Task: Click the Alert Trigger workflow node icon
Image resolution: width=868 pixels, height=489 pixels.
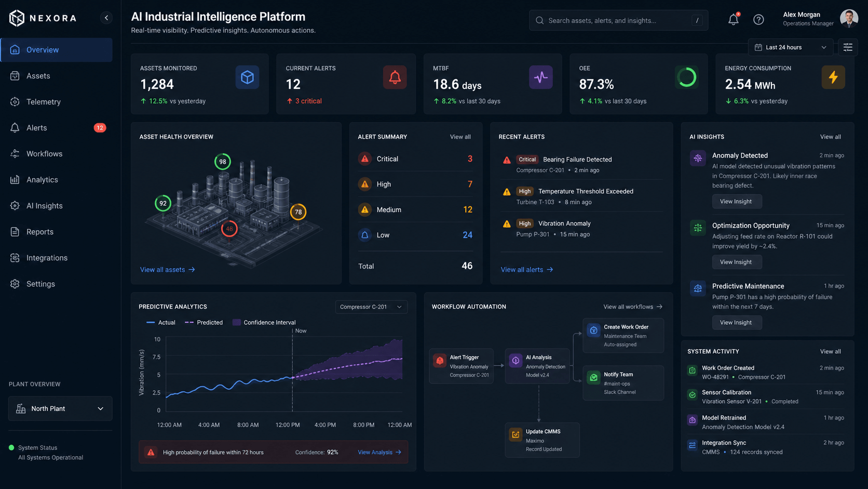Action: point(440,361)
